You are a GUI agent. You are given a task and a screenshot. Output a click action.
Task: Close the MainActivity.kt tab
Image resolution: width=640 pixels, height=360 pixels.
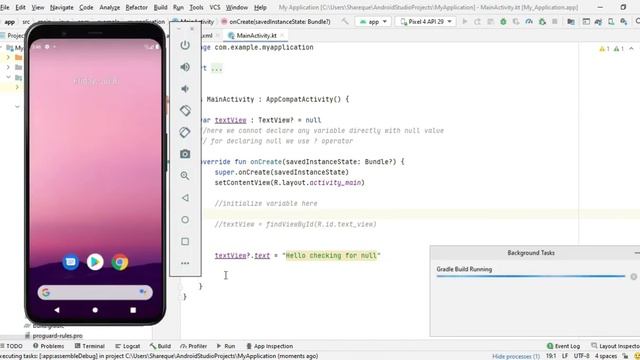click(282, 36)
